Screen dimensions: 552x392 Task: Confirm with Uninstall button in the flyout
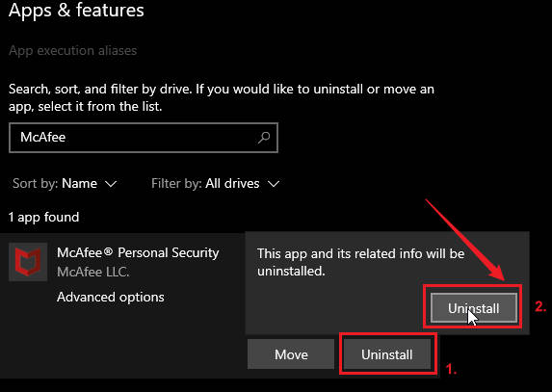coord(473,308)
